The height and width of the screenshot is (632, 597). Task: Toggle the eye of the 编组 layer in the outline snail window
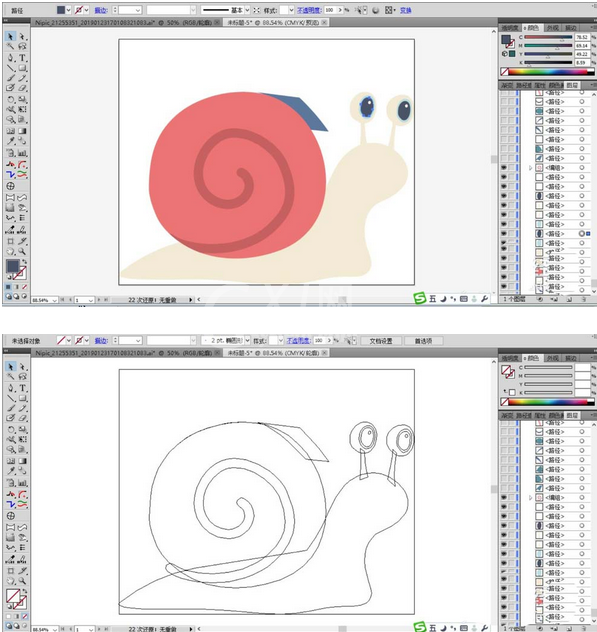point(504,497)
